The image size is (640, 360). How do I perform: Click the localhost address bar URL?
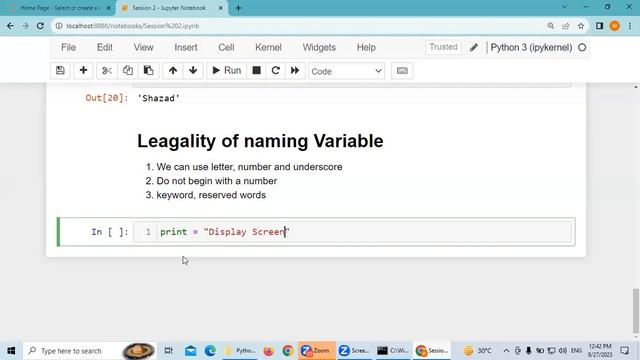point(133,26)
